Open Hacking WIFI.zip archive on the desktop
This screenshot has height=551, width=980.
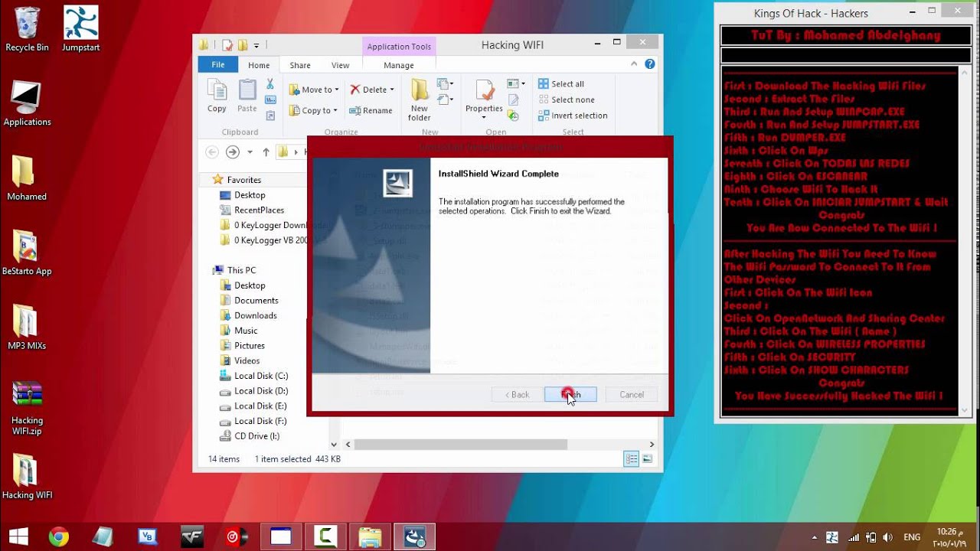[x=27, y=407]
